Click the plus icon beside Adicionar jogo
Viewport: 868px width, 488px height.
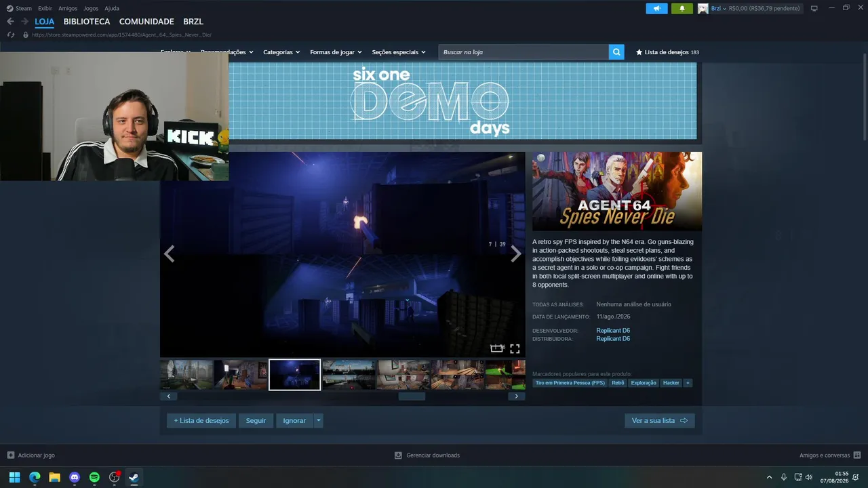(10, 455)
